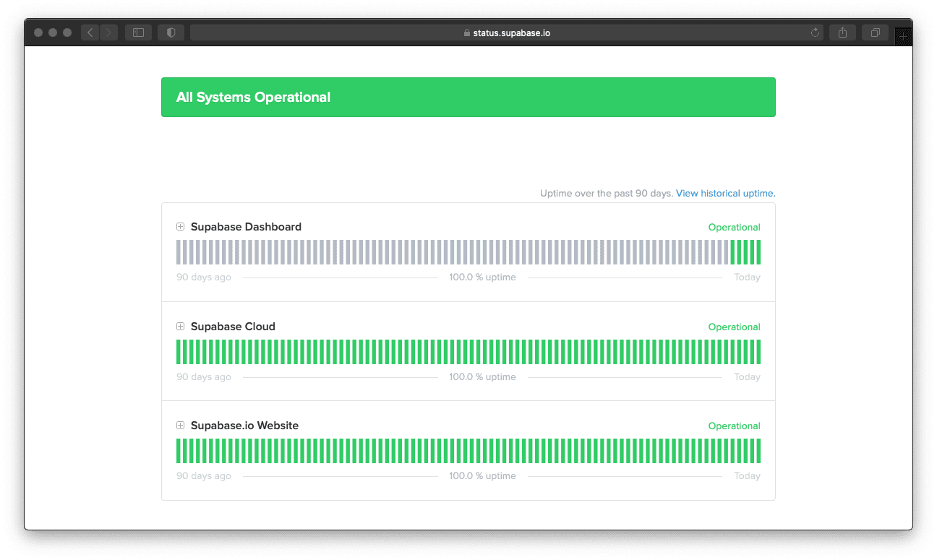Toggle the Safari sidebar button
937x560 pixels.
point(138,33)
